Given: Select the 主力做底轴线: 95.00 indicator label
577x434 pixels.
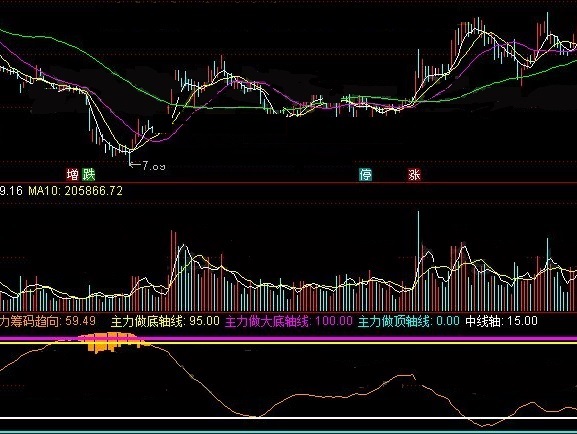Looking at the screenshot, I should coord(165,321).
